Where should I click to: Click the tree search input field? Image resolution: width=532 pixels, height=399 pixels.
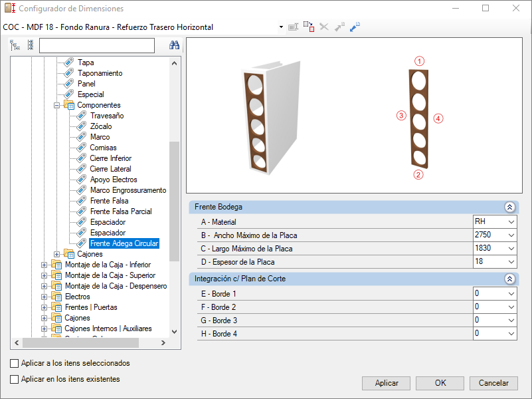[97, 45]
